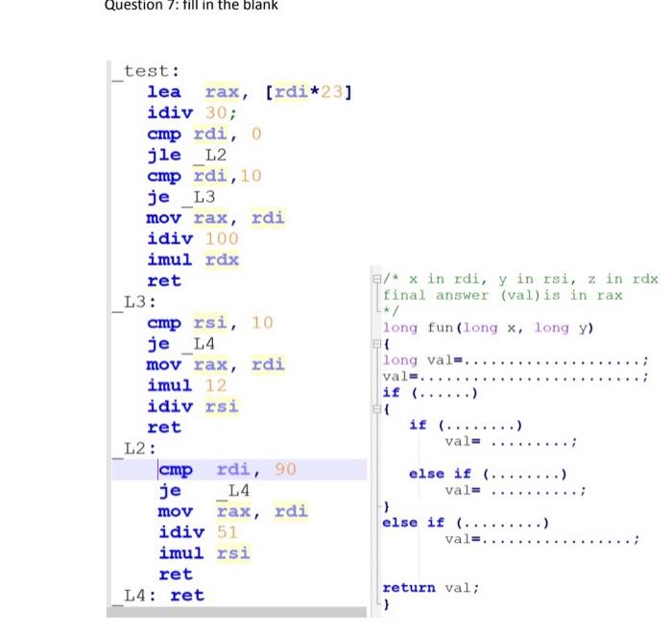Click the 'cmp rsi, 10' instruction
Image resolution: width=672 pixels, height=636 pixels.
[x=210, y=323]
